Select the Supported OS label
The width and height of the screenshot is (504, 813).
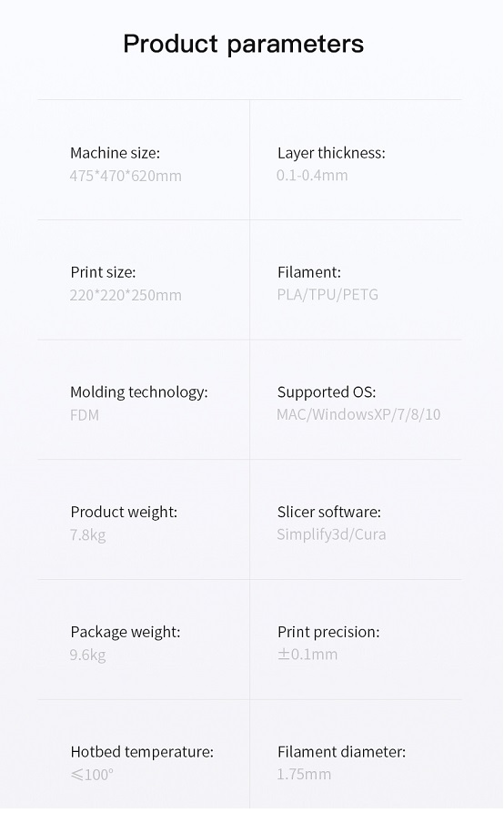(x=327, y=392)
